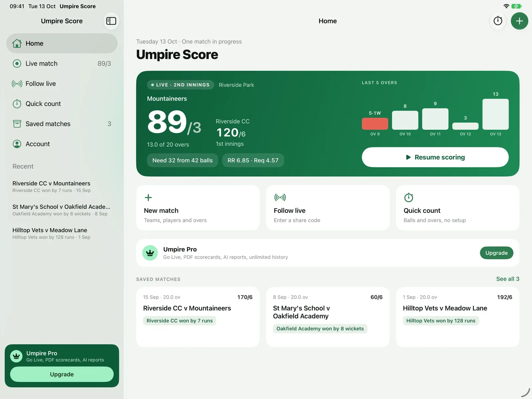532x399 pixels.
Task: Tap the crown icon in sidebar Umpire Pro box
Action: (16, 356)
